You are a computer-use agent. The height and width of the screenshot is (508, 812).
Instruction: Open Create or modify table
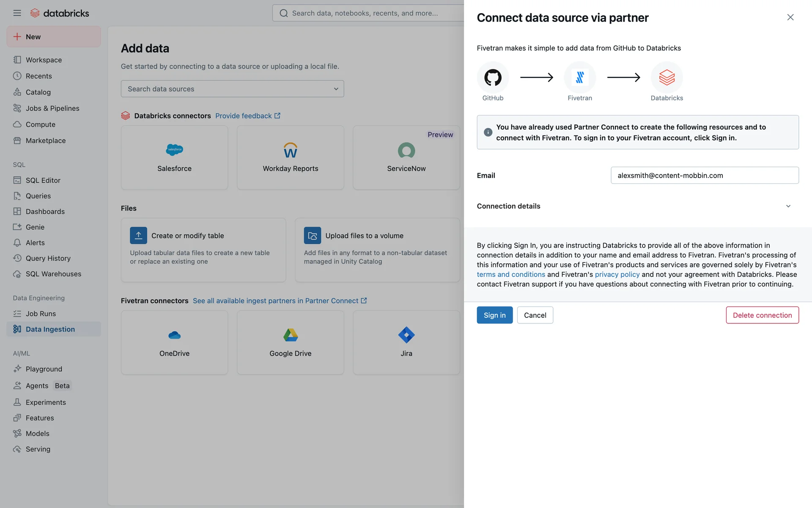(203, 249)
